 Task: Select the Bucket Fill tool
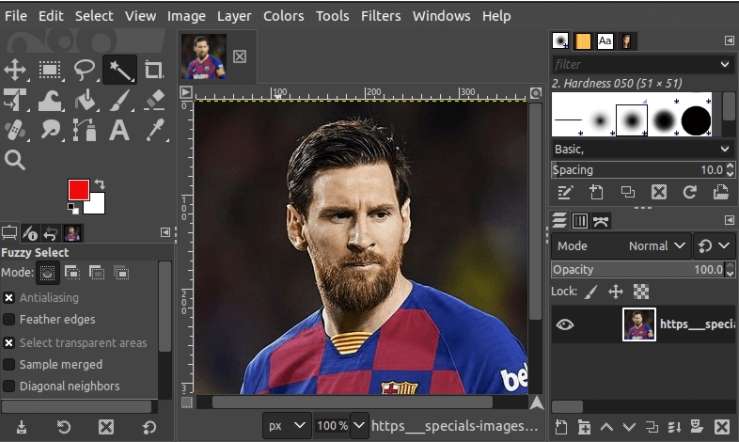click(85, 100)
